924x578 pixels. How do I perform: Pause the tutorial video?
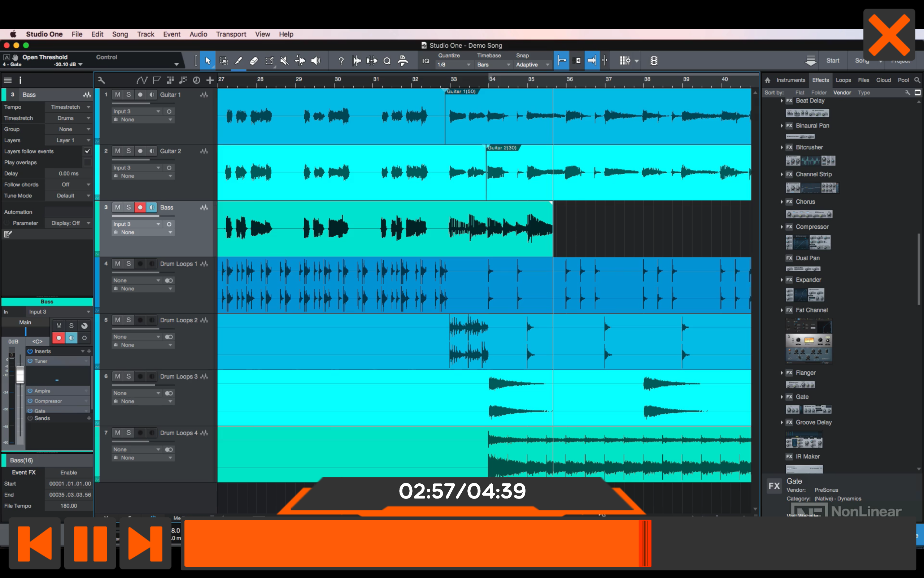pos(90,543)
